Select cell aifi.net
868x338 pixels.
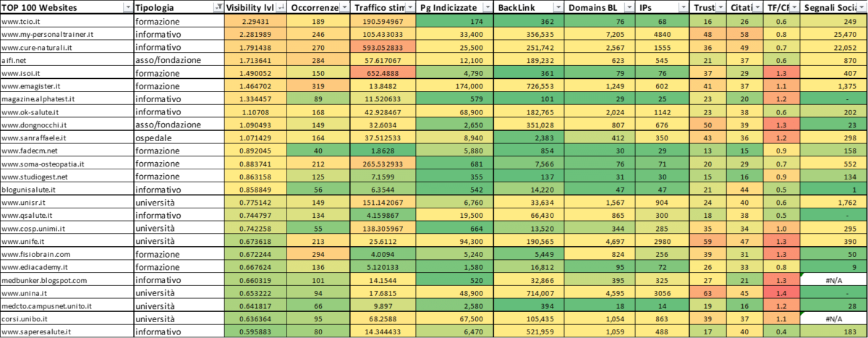pyautogui.click(x=67, y=61)
